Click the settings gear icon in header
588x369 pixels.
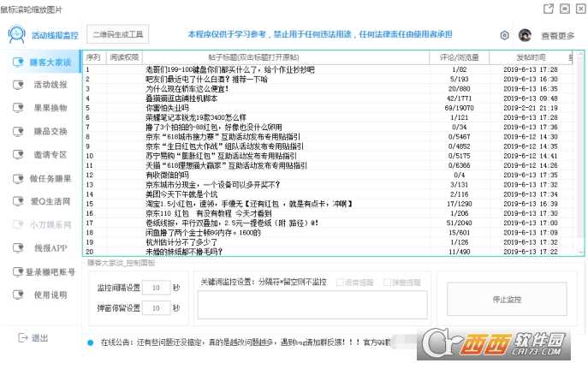[504, 35]
